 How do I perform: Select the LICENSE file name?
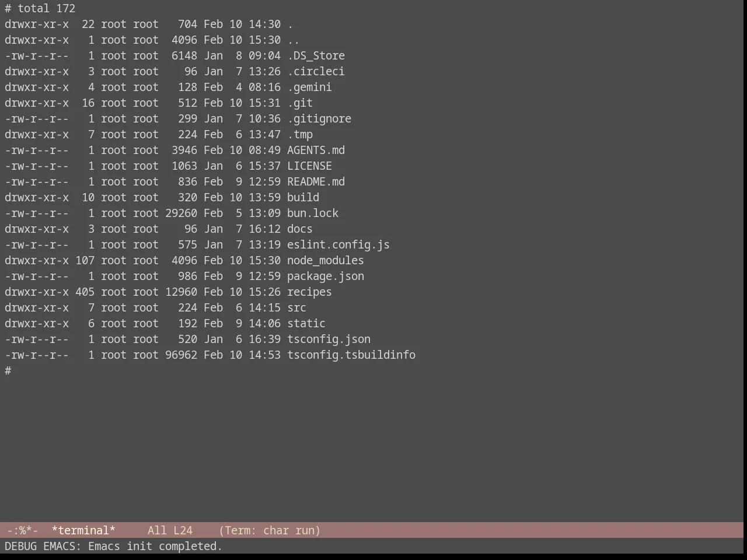pos(309,166)
